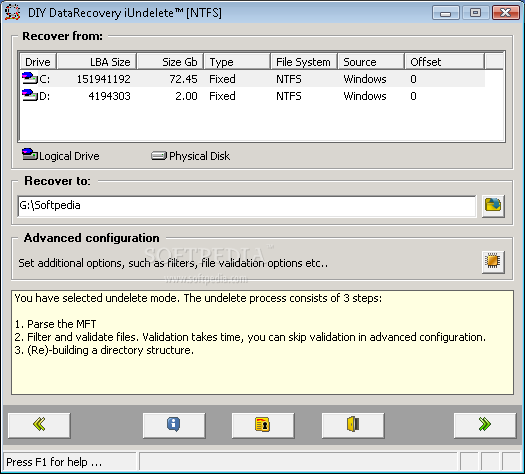Click NTFS in the D: row
The image size is (525, 474).
(289, 96)
